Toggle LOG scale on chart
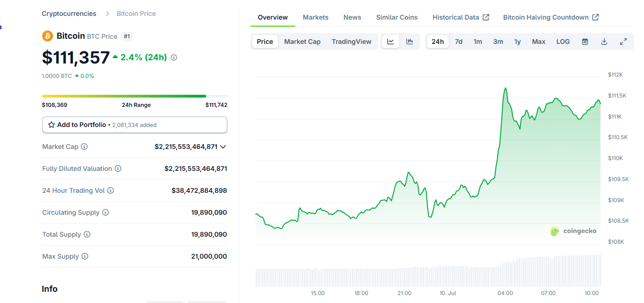 click(563, 42)
